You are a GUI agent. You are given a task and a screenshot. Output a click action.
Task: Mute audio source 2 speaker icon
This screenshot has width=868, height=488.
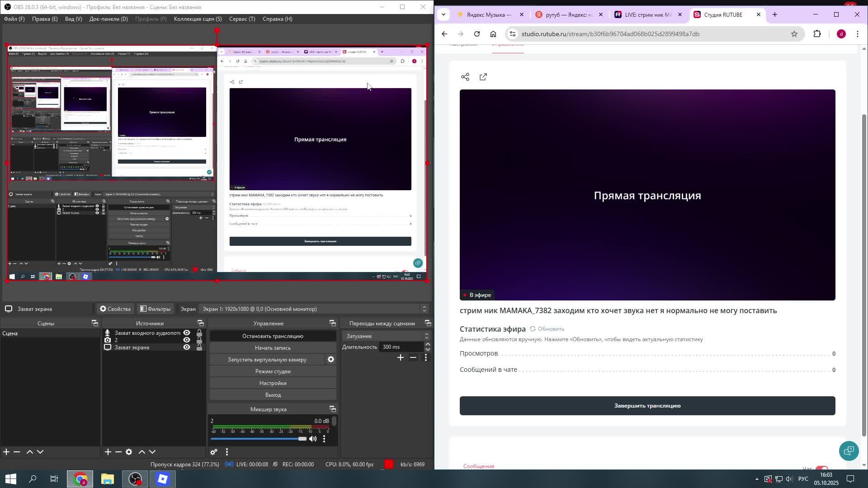313,439
